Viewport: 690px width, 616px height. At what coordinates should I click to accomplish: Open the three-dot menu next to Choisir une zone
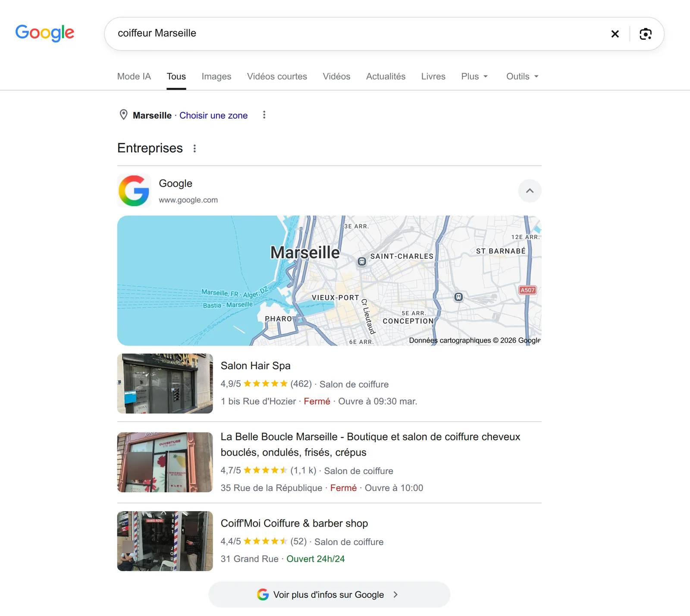[x=264, y=115]
